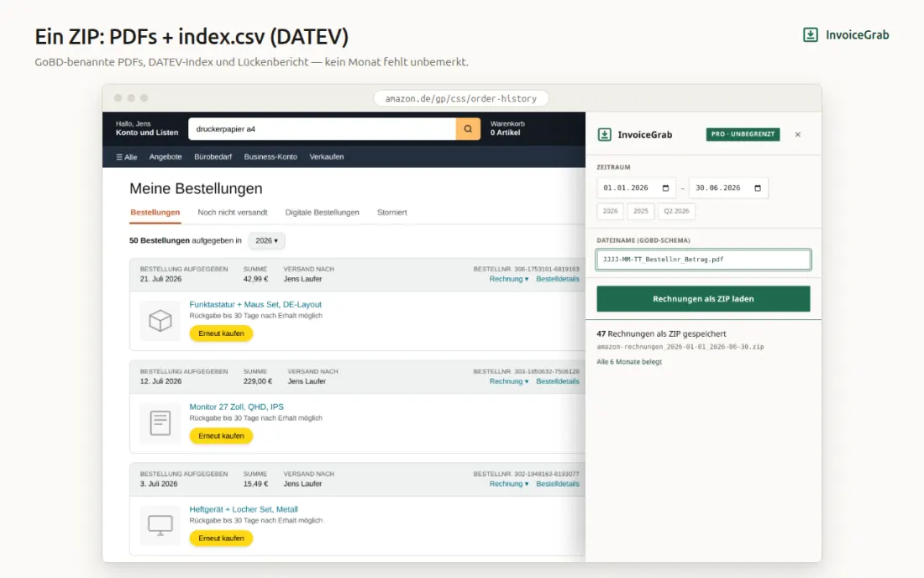Open Angebote in the Amazon nav bar
The image size is (924, 578).
click(x=165, y=157)
